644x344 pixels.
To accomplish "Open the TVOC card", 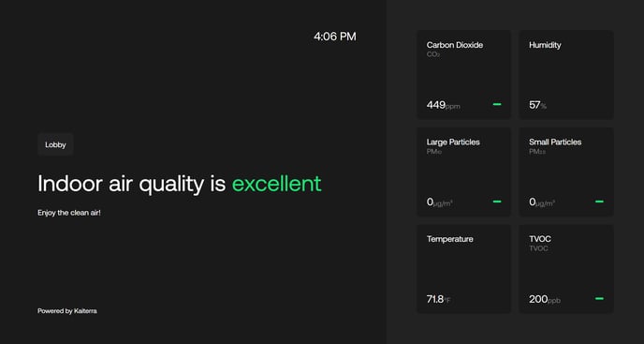I will (x=566, y=269).
